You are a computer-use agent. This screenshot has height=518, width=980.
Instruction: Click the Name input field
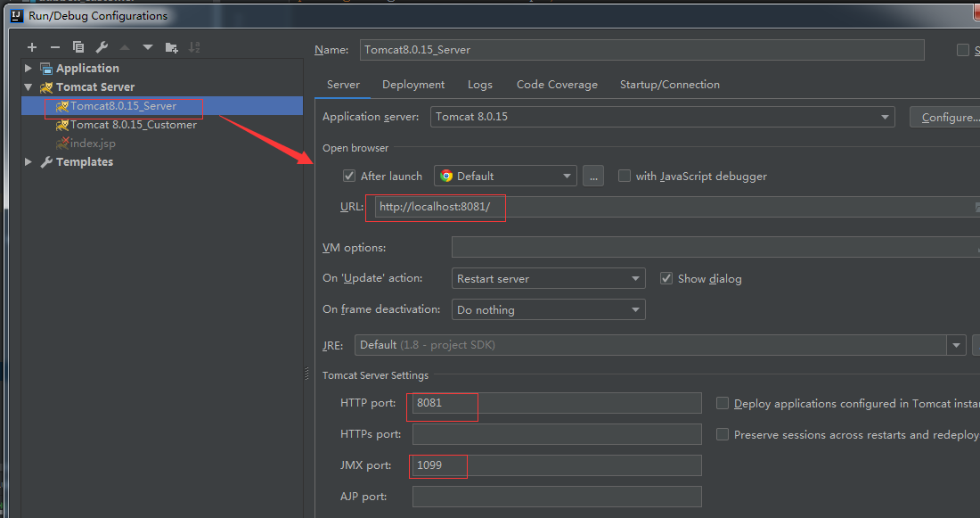[641, 50]
